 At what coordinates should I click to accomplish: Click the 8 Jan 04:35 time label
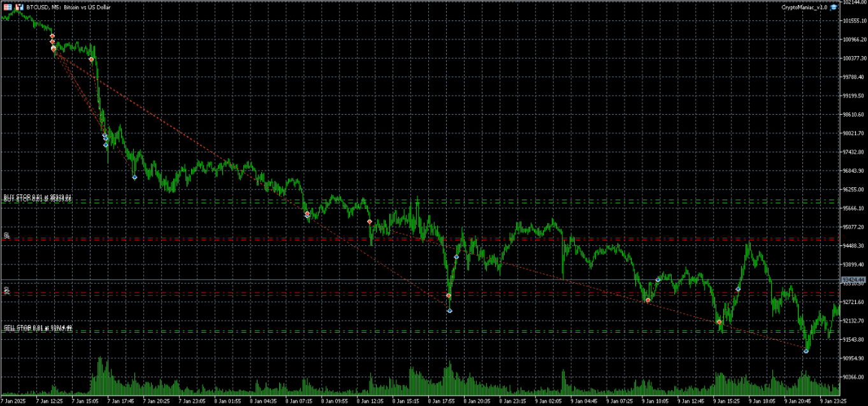click(x=263, y=402)
